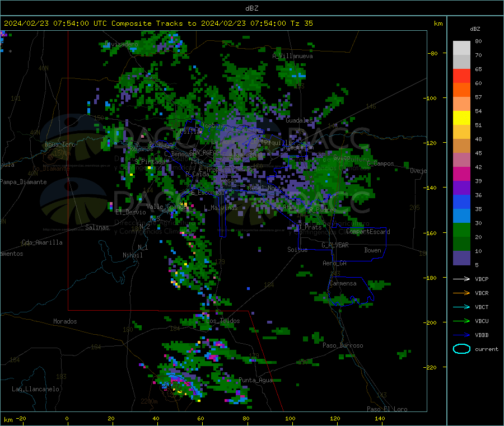This screenshot has width=504, height=426.
Task: Click the Soitue map label
Action: (297, 250)
